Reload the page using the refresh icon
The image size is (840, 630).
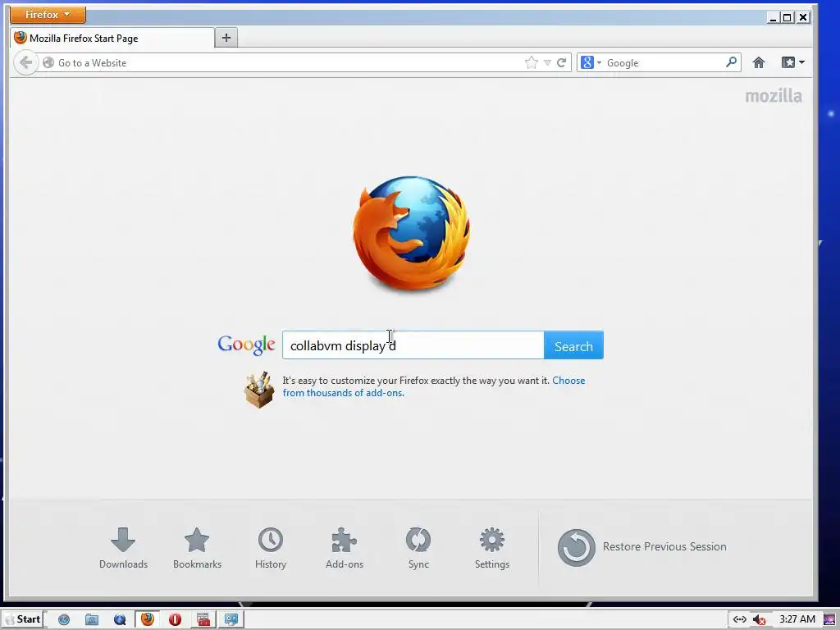[x=561, y=62]
